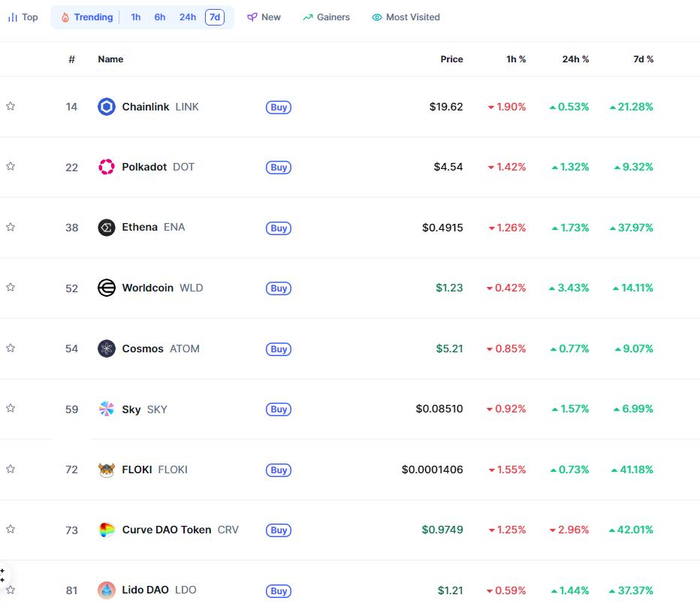Open the Gainers tab

tap(327, 17)
